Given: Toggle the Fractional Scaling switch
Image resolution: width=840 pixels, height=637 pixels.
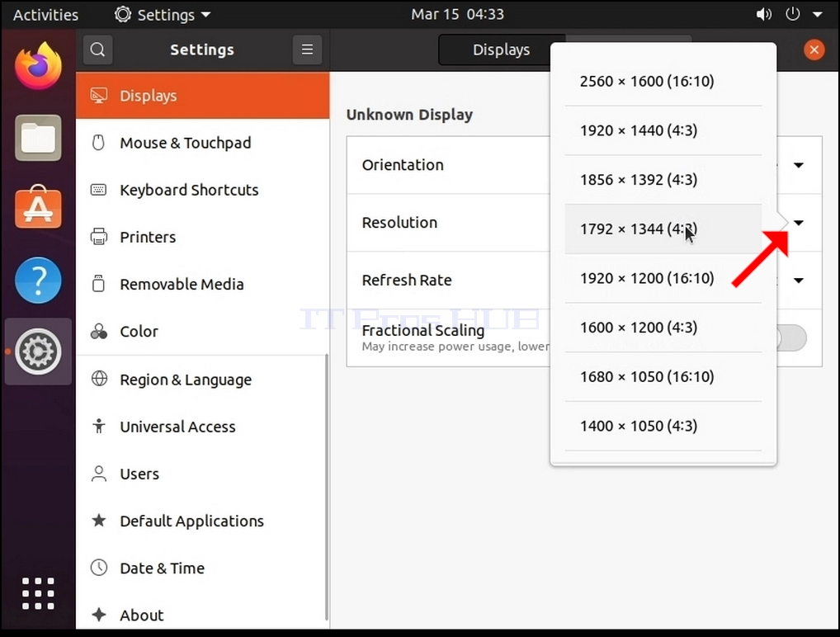Looking at the screenshot, I should (x=792, y=338).
